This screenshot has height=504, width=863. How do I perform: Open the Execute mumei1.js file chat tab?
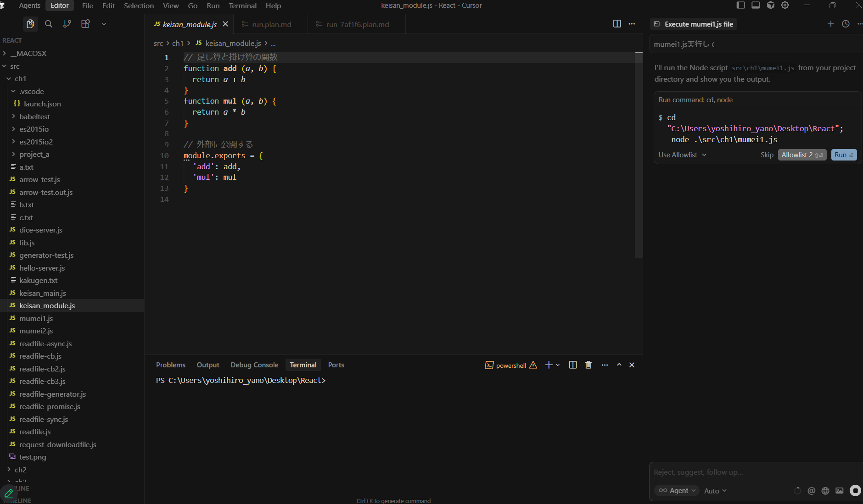click(x=693, y=24)
